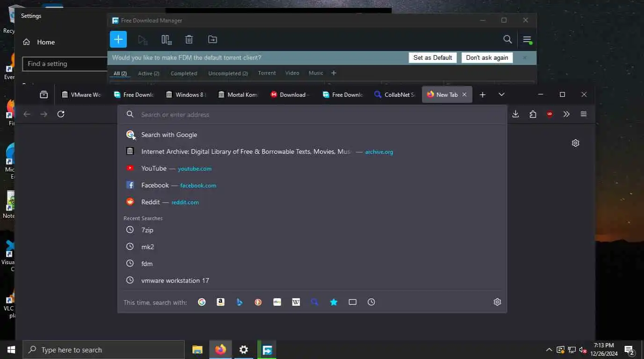This screenshot has height=359, width=644.
Task: Dismiss the FDM default torrent banner
Action: click(x=525, y=57)
